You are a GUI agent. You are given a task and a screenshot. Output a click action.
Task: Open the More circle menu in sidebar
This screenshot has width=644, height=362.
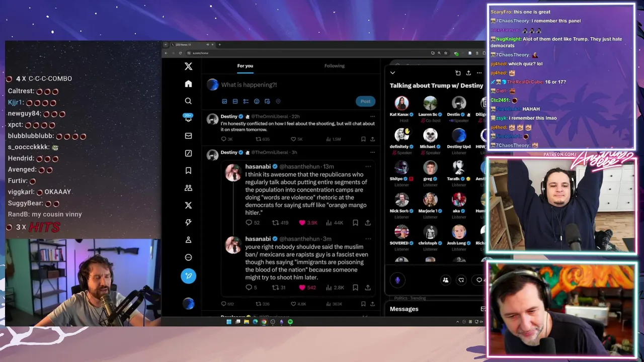click(x=188, y=257)
